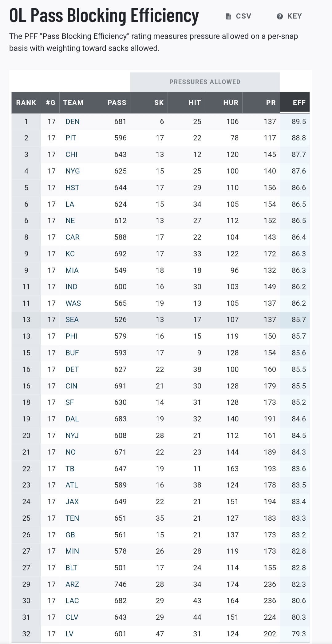Click the CSV file icon
This screenshot has height=644, width=332.
click(228, 16)
